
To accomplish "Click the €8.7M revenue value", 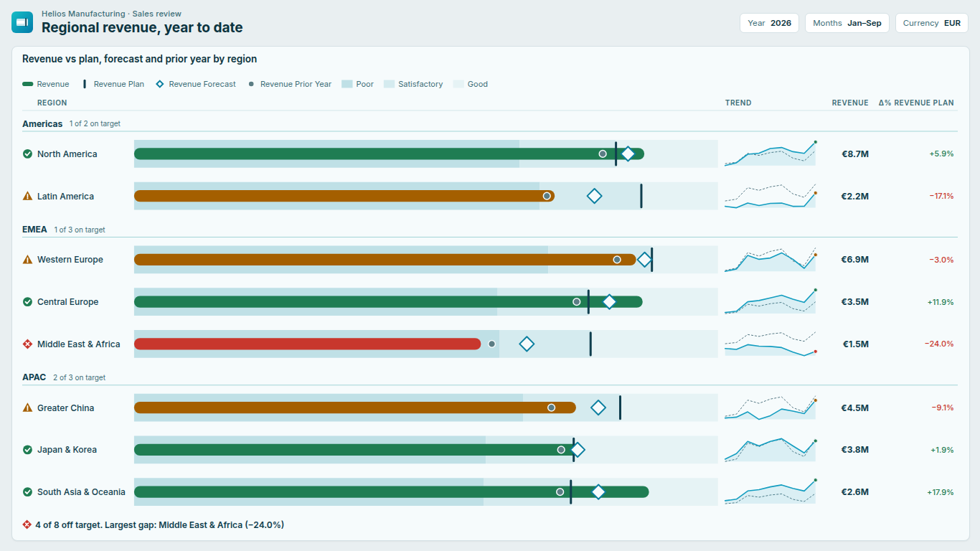I will tap(855, 154).
